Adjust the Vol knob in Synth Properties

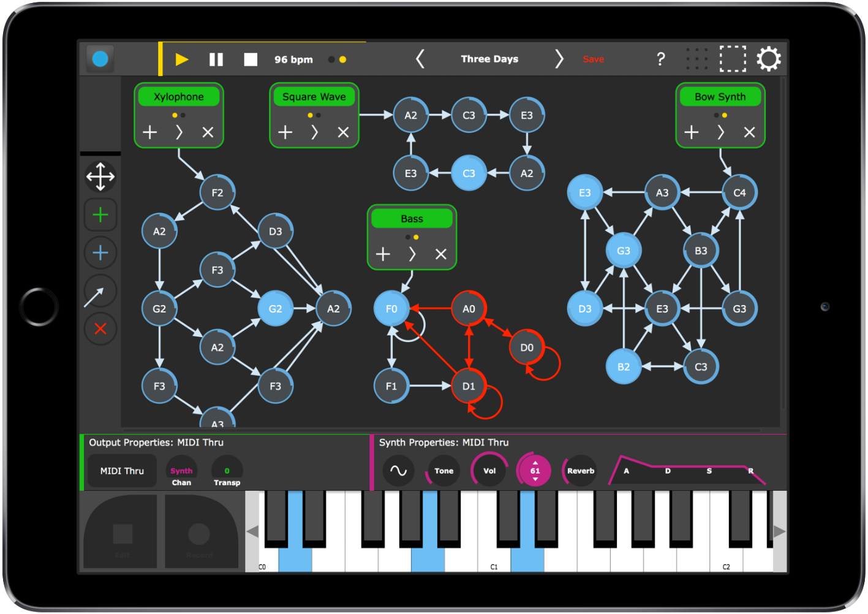click(x=489, y=471)
